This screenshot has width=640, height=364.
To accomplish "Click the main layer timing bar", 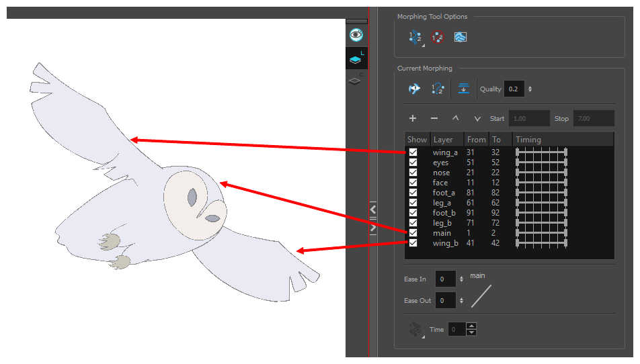I will click(542, 233).
